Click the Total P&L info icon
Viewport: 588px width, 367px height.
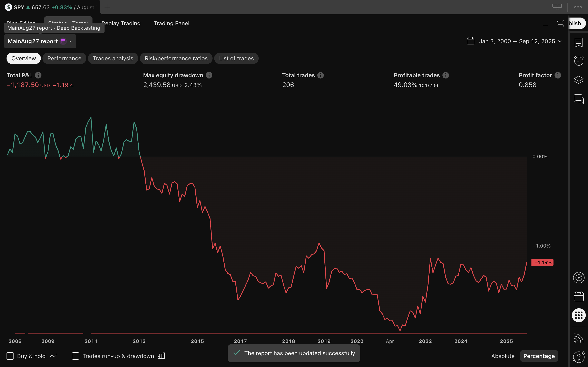38,75
